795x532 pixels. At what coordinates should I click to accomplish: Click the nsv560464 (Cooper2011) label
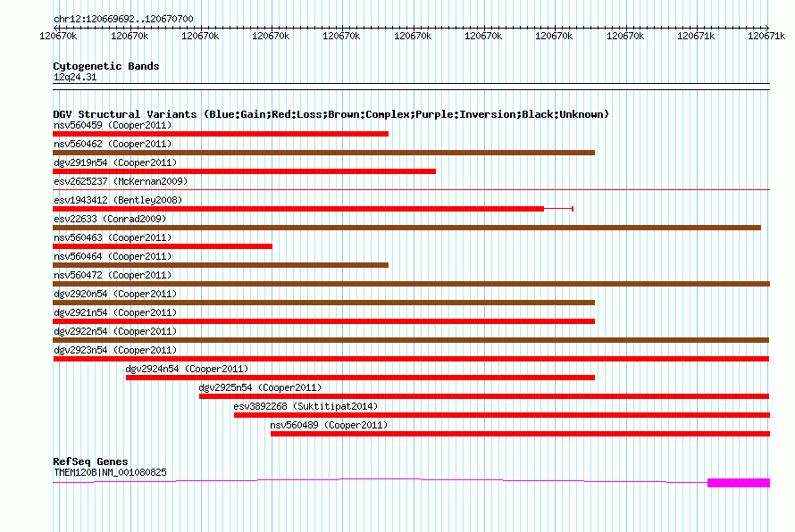113,256
